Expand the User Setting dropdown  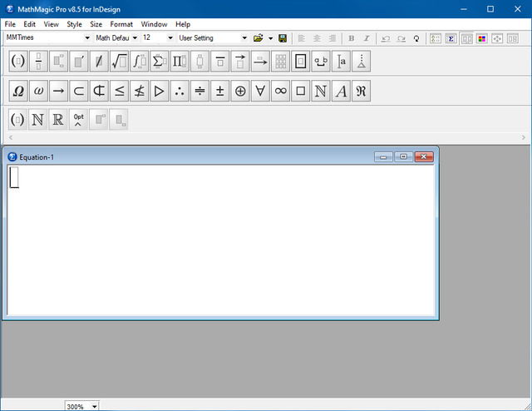244,38
